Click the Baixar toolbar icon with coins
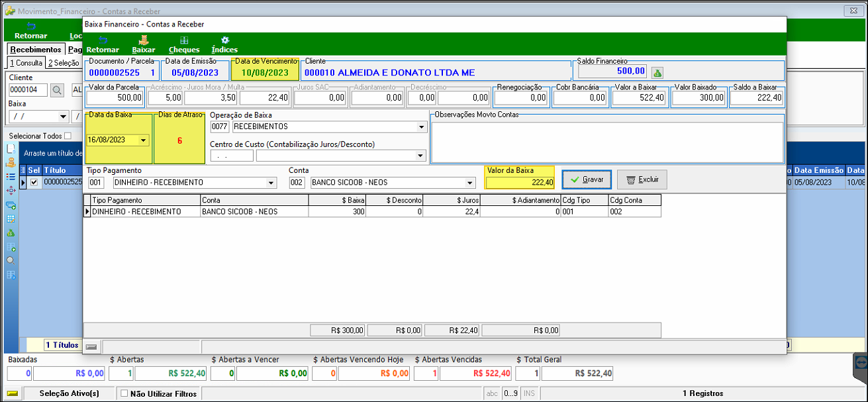 (144, 44)
